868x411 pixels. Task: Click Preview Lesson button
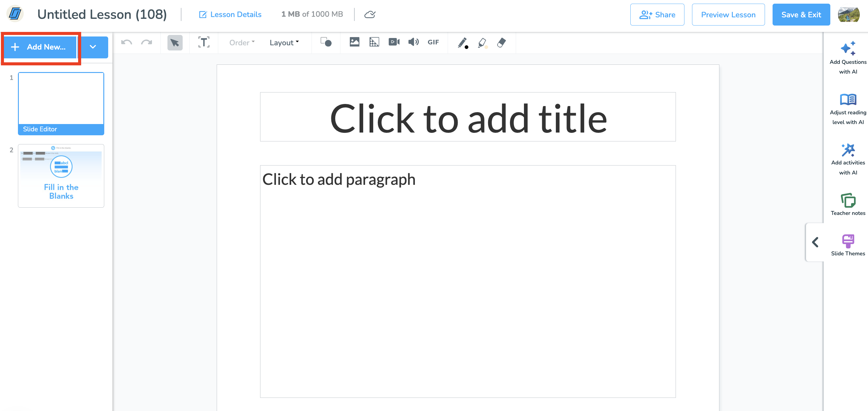pos(728,15)
